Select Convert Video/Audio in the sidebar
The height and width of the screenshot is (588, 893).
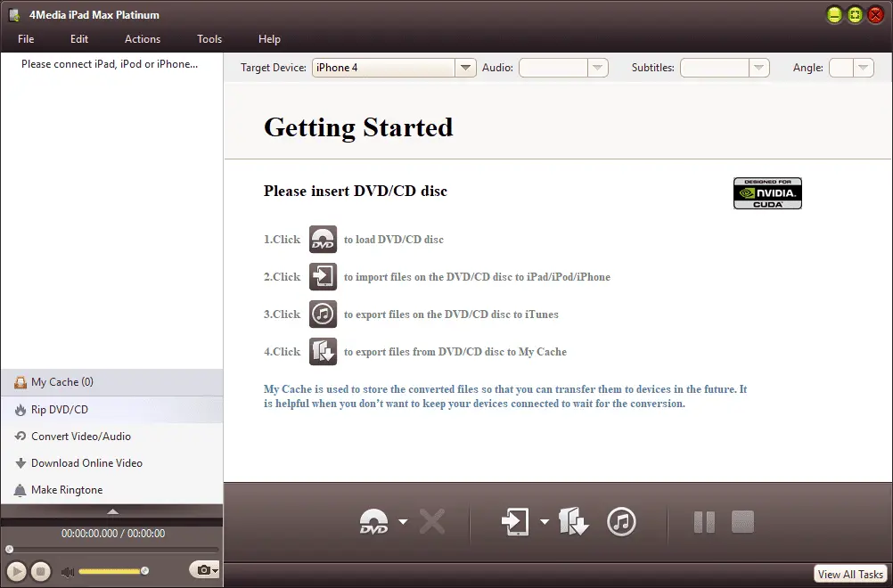[x=111, y=436]
